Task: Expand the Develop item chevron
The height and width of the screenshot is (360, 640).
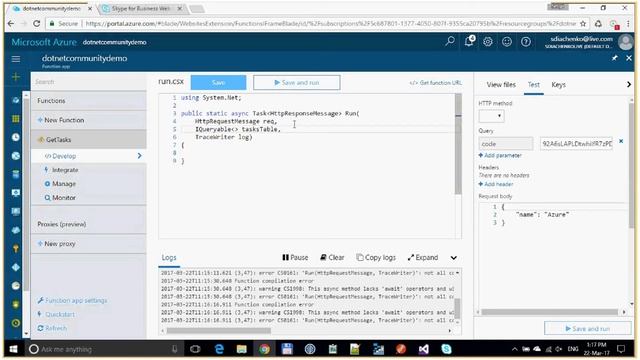Action: [140, 156]
